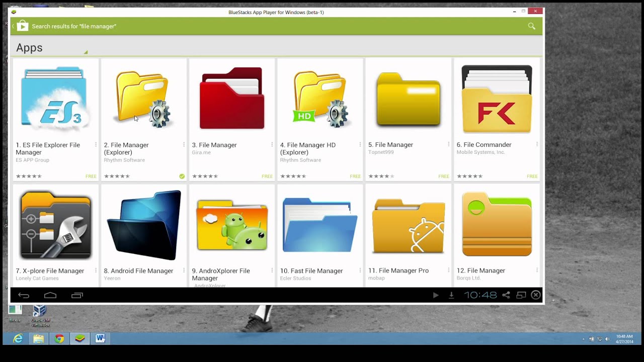Click the title "8. Android File Manager"

[x=138, y=271]
